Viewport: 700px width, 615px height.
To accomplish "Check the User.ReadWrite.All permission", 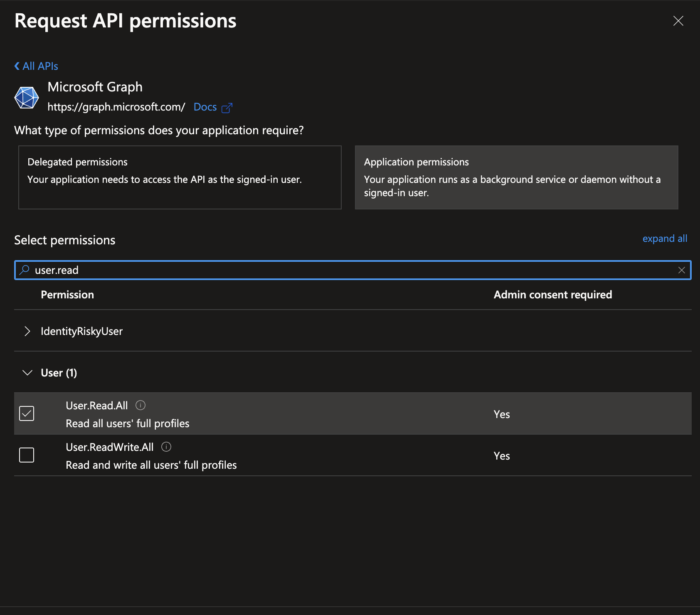I will 26,455.
